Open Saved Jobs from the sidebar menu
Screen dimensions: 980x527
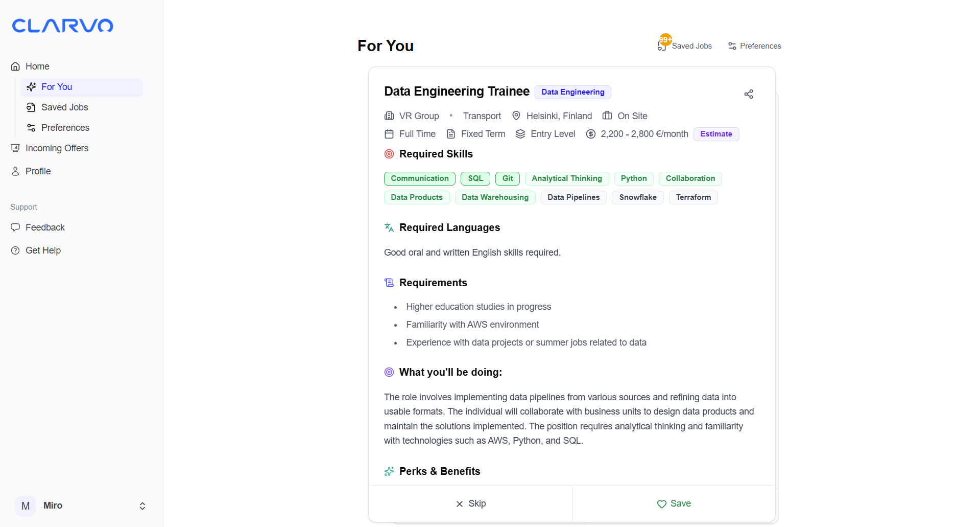(65, 107)
